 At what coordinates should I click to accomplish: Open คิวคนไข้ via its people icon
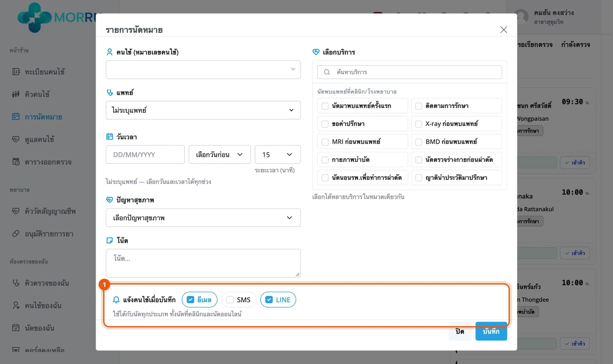tap(16, 94)
